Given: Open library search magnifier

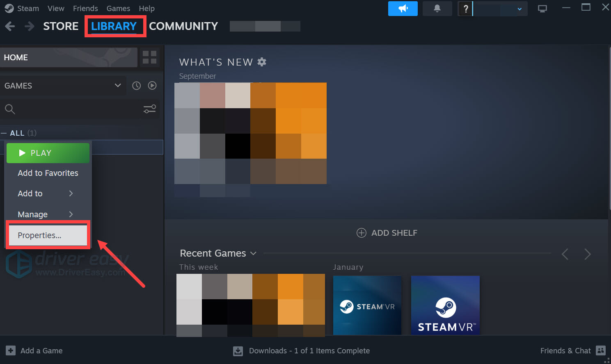Looking at the screenshot, I should [10, 109].
